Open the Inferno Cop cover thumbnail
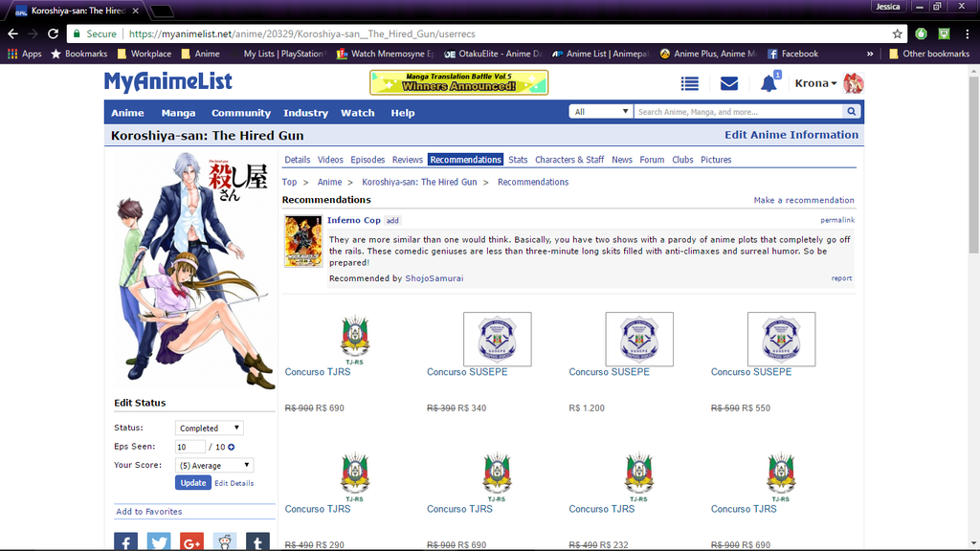980x551 pixels. (x=303, y=241)
